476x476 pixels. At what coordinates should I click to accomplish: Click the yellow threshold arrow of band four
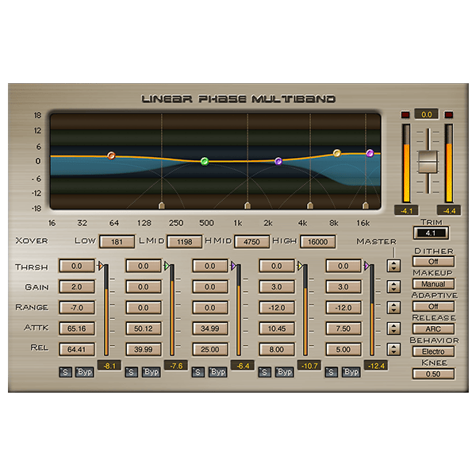300,267
